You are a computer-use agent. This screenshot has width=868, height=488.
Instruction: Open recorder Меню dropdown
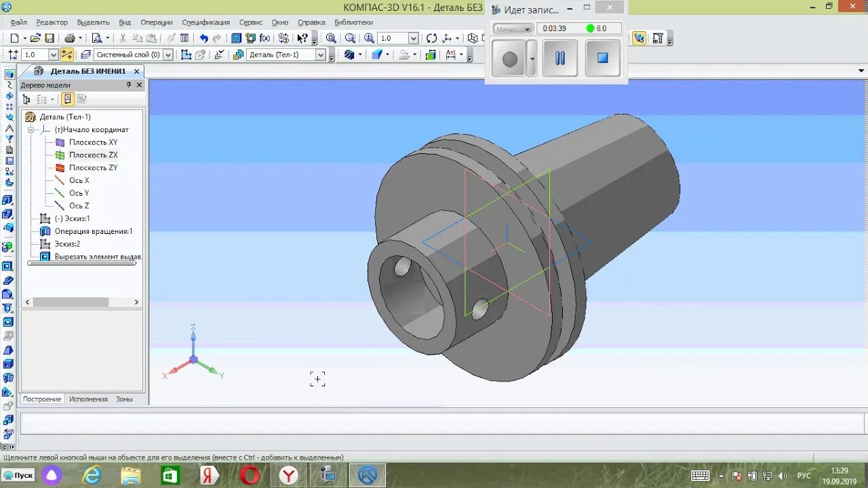point(513,29)
